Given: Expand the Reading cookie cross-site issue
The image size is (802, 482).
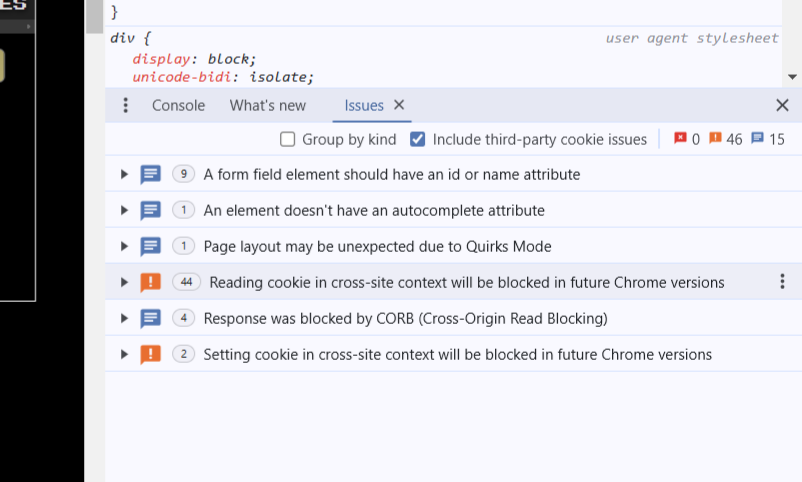Looking at the screenshot, I should (x=124, y=282).
